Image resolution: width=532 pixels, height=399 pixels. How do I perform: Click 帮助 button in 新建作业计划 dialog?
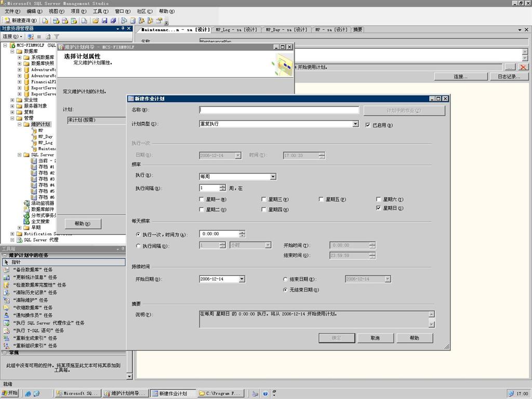[414, 338]
